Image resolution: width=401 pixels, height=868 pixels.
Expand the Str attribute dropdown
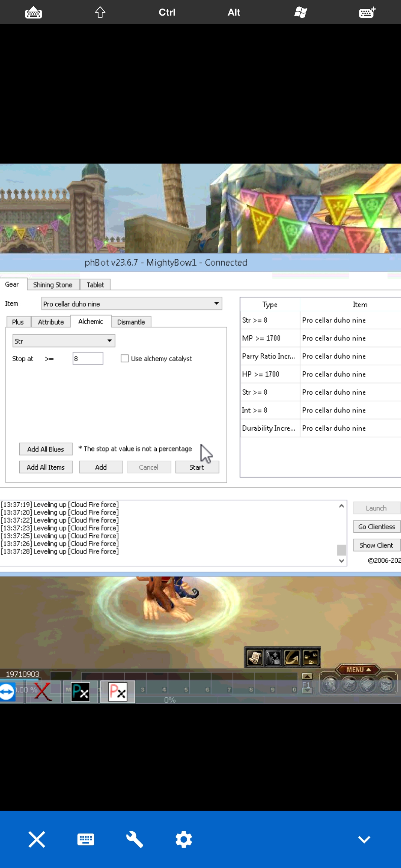63,341
